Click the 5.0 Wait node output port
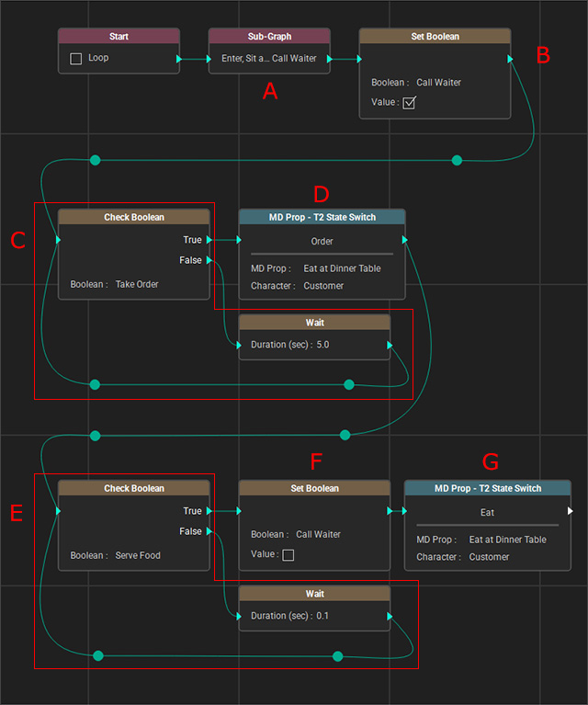588x705 pixels. (x=390, y=345)
